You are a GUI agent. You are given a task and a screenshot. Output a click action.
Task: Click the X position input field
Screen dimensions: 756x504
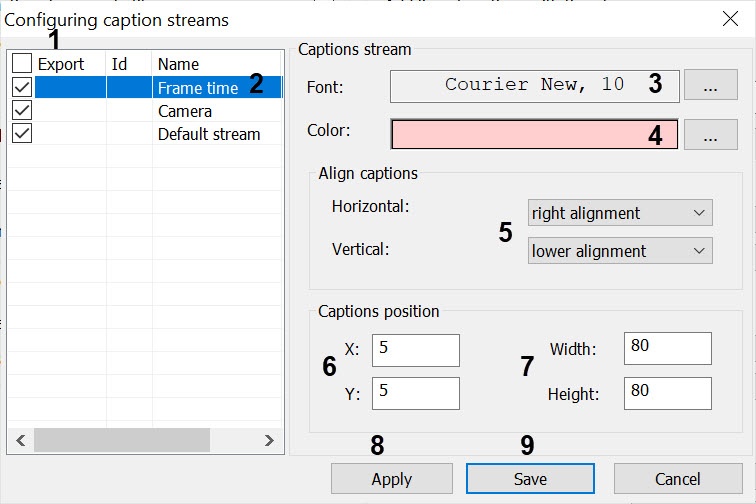[415, 350]
